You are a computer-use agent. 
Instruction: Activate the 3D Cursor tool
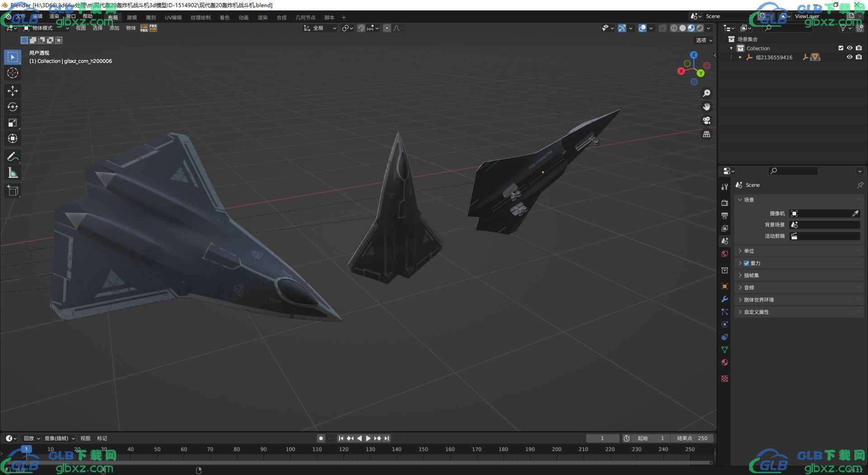click(x=13, y=73)
